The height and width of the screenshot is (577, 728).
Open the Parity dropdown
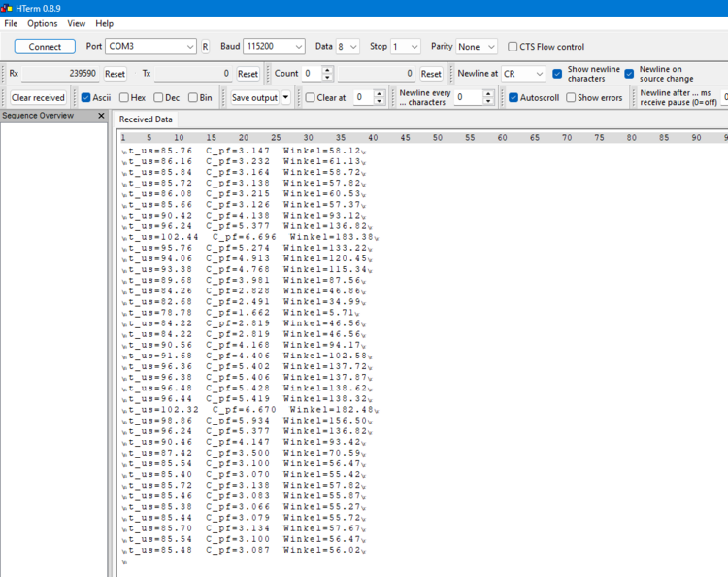pos(489,47)
